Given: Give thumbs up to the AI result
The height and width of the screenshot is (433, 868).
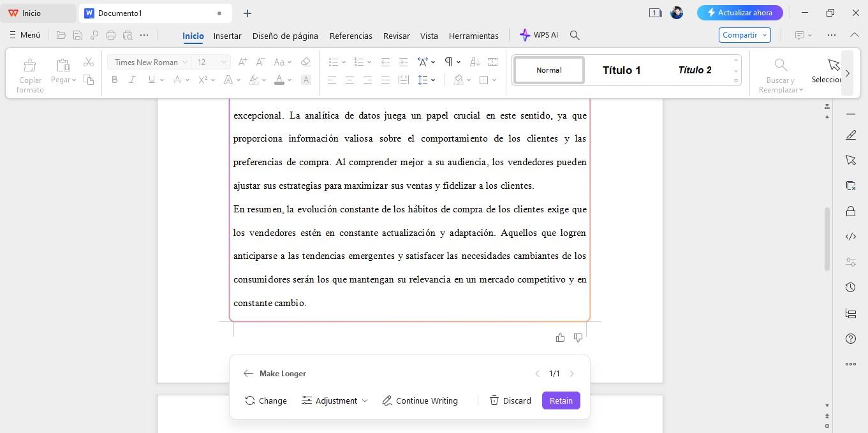Looking at the screenshot, I should (560, 337).
